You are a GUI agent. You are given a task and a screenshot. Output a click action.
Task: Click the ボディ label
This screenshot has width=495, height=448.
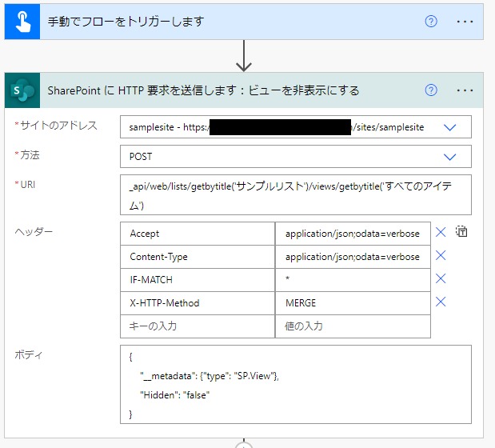pyautogui.click(x=29, y=355)
